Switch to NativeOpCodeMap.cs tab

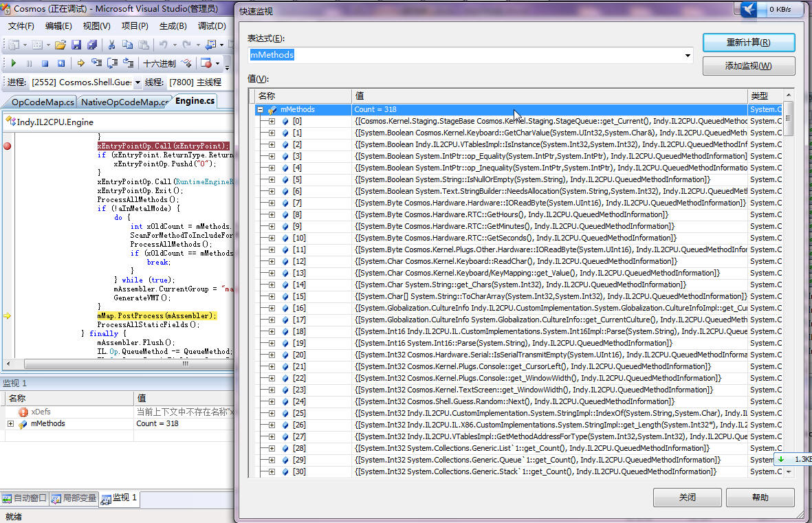[x=124, y=102]
